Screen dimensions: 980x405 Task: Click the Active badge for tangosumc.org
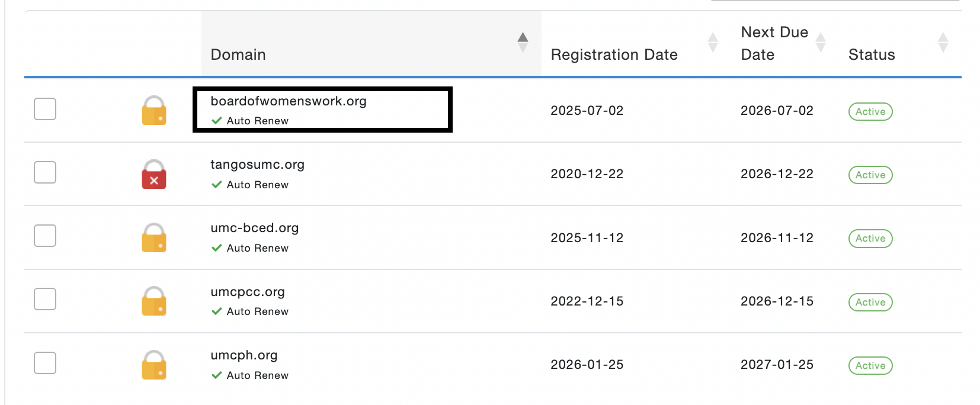pos(870,175)
